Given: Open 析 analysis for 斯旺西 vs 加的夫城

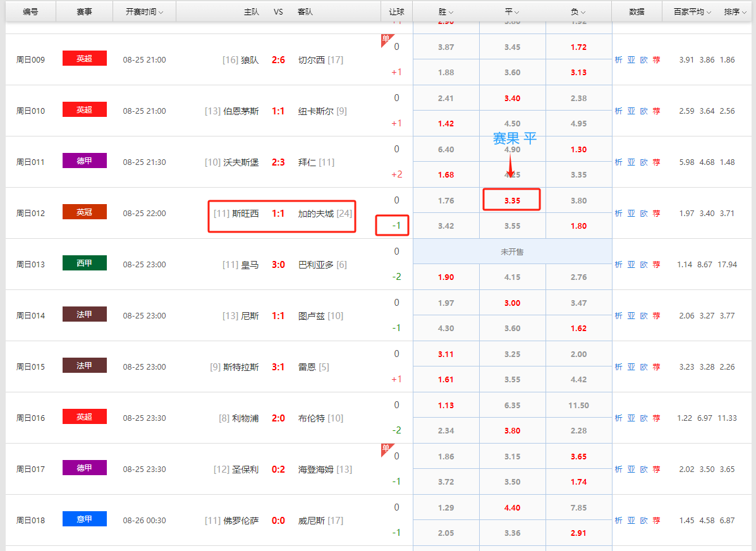Looking at the screenshot, I should 619,213.
